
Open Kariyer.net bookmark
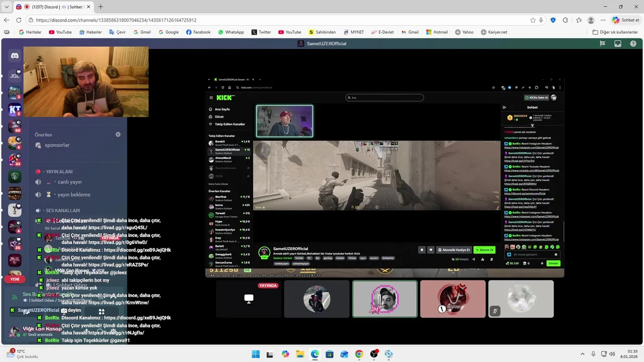point(494,32)
